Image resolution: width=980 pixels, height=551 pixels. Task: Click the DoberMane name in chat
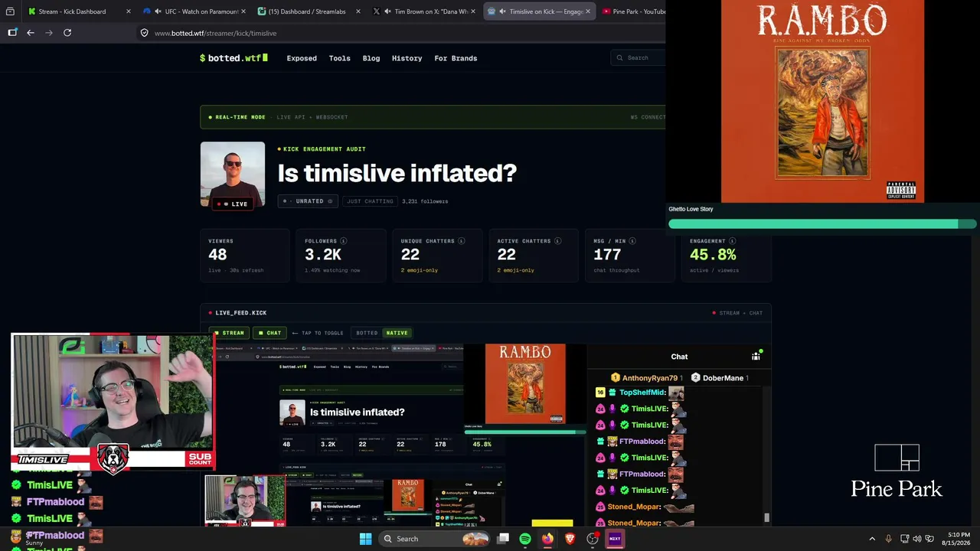coord(723,378)
